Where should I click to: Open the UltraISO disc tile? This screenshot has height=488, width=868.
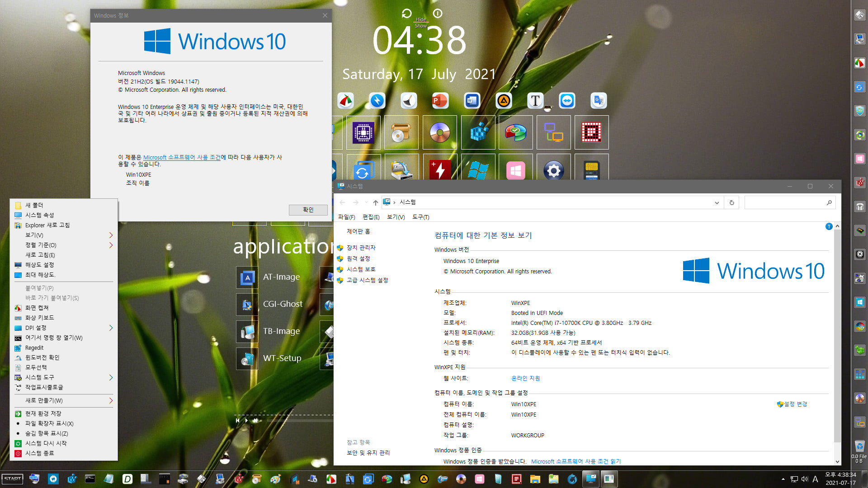440,132
